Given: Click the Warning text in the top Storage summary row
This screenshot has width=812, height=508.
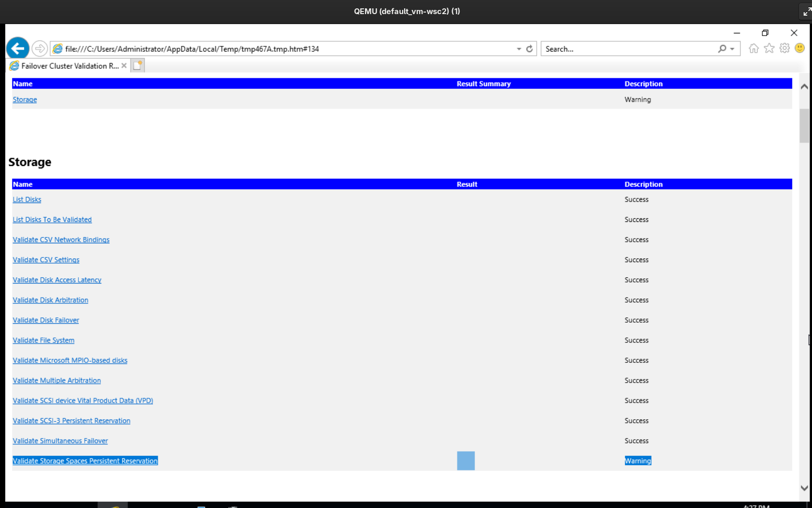Looking at the screenshot, I should [638, 100].
